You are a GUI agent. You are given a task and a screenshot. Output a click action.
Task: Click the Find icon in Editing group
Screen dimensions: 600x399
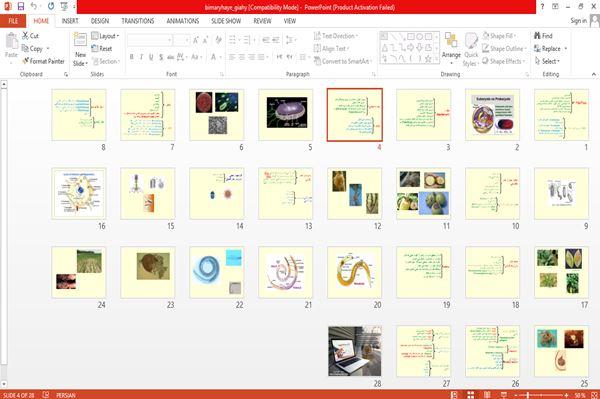pos(538,36)
